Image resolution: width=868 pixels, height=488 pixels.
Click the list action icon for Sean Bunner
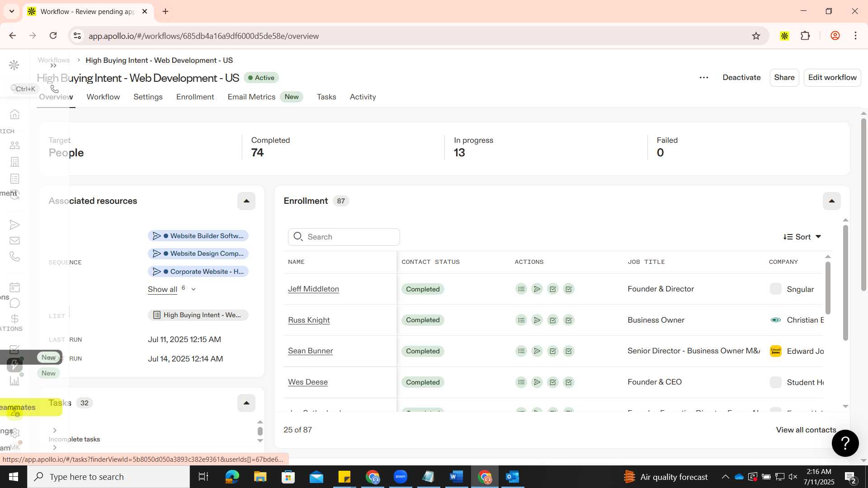[521, 351]
